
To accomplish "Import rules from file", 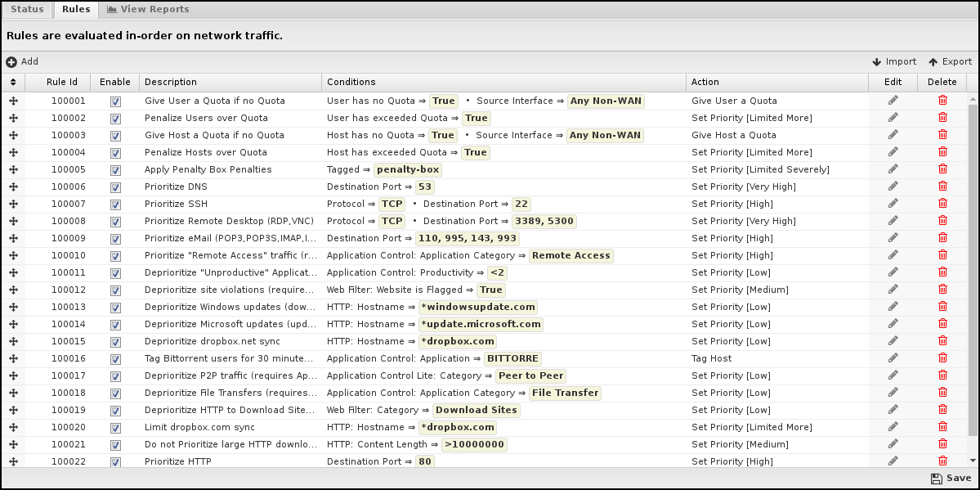I will pyautogui.click(x=894, y=62).
